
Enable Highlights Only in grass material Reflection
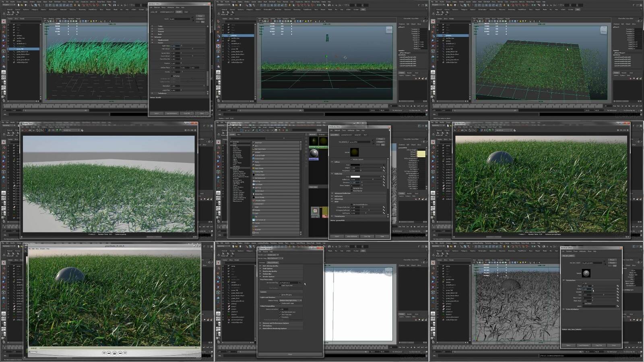[x=351, y=188]
